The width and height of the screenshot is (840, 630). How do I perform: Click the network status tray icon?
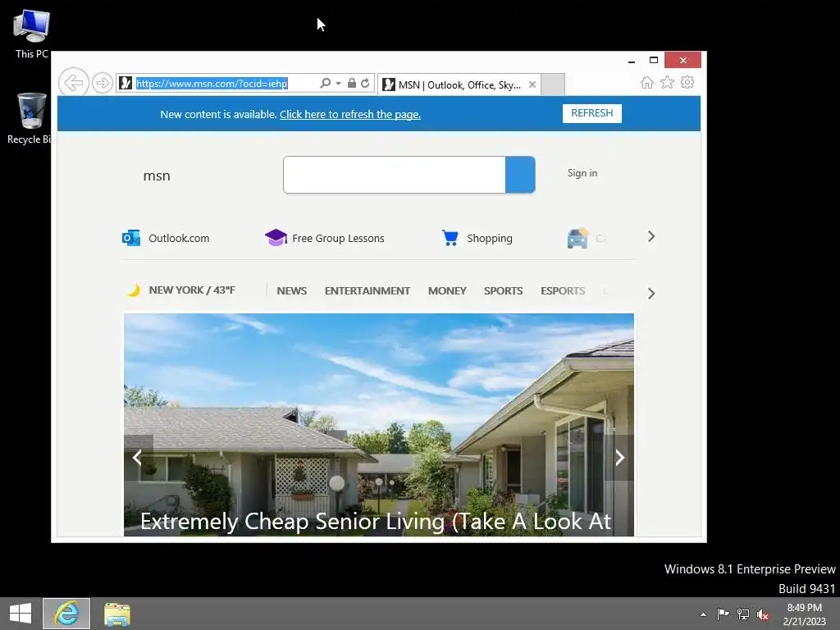click(x=743, y=614)
